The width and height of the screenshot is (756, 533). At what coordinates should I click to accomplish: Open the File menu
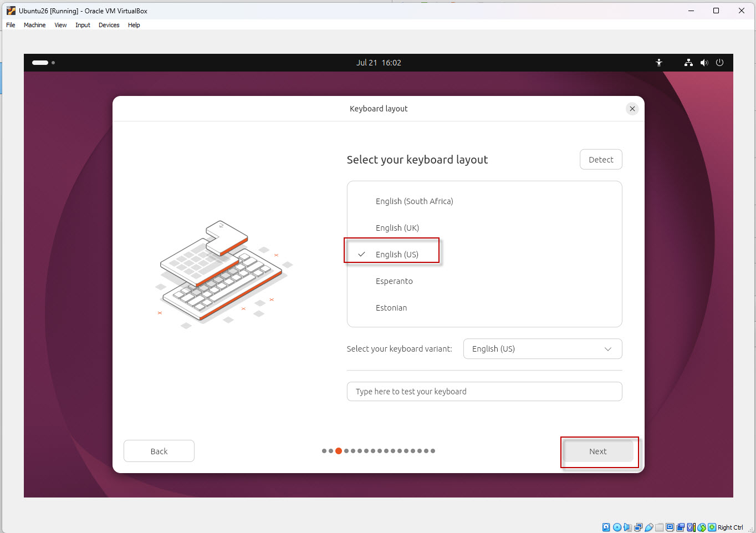pos(11,25)
